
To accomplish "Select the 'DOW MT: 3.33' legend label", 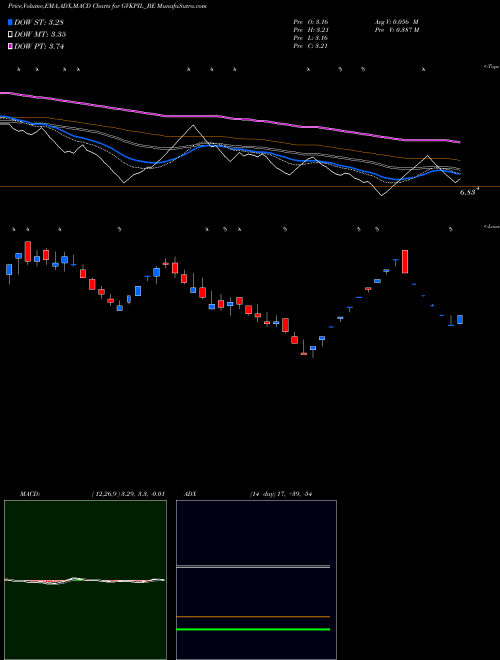I will click(40, 35).
